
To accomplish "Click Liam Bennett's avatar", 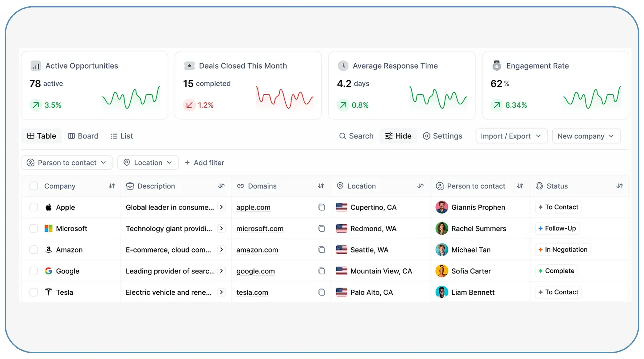I will (442, 292).
